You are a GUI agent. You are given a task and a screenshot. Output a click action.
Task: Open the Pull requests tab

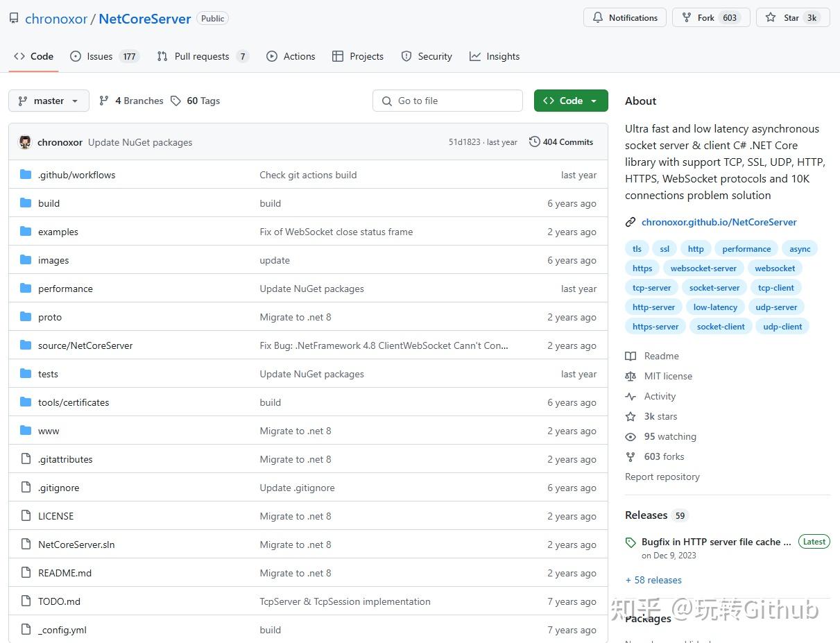[x=202, y=56]
